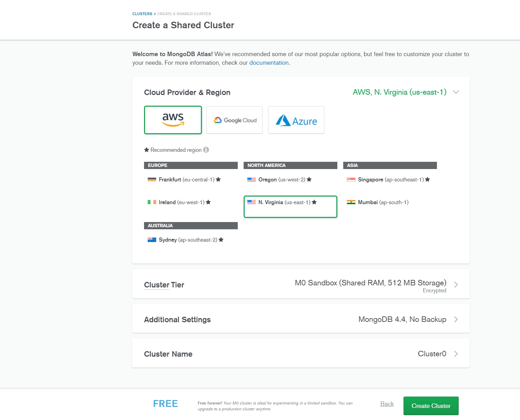Viewport: 520px width, 420px height.
Task: Expand the Cluster Tier section
Action: pyautogui.click(x=456, y=285)
